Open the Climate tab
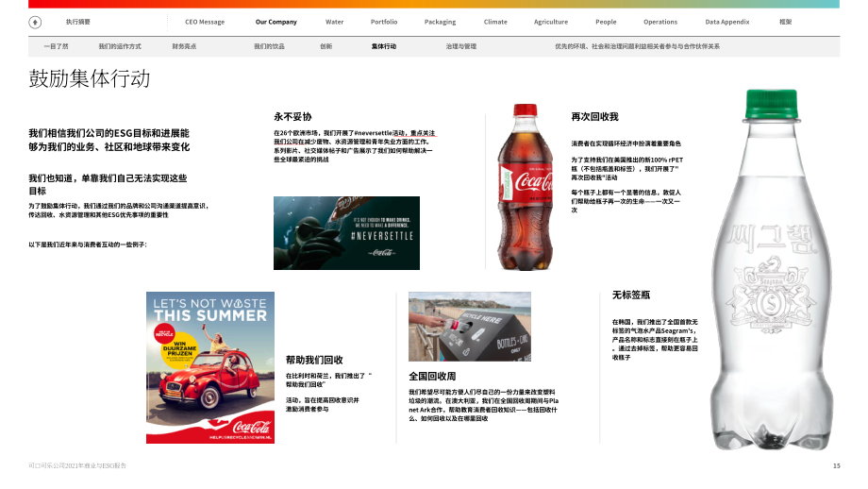 pos(495,22)
